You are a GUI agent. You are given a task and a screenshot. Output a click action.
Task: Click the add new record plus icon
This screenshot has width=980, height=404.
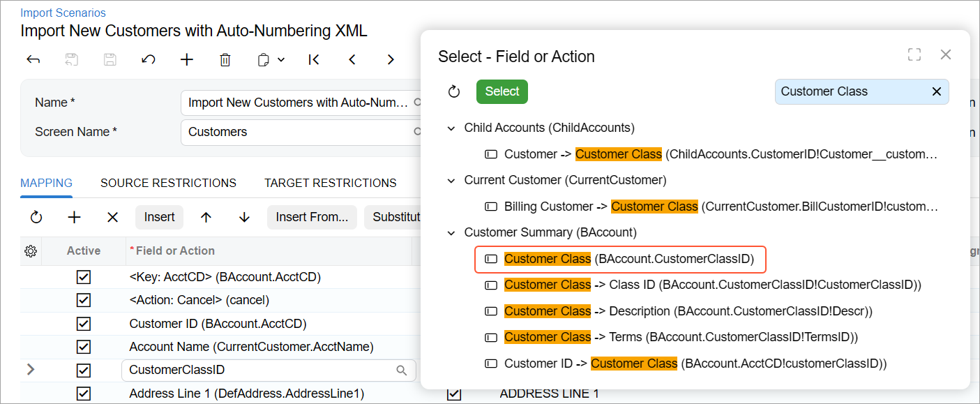click(186, 60)
